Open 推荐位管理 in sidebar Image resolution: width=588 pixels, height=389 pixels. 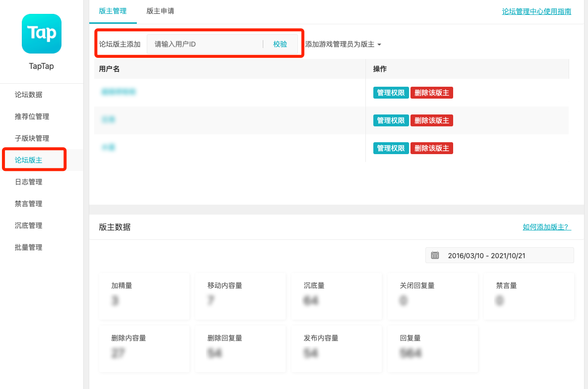click(x=32, y=116)
